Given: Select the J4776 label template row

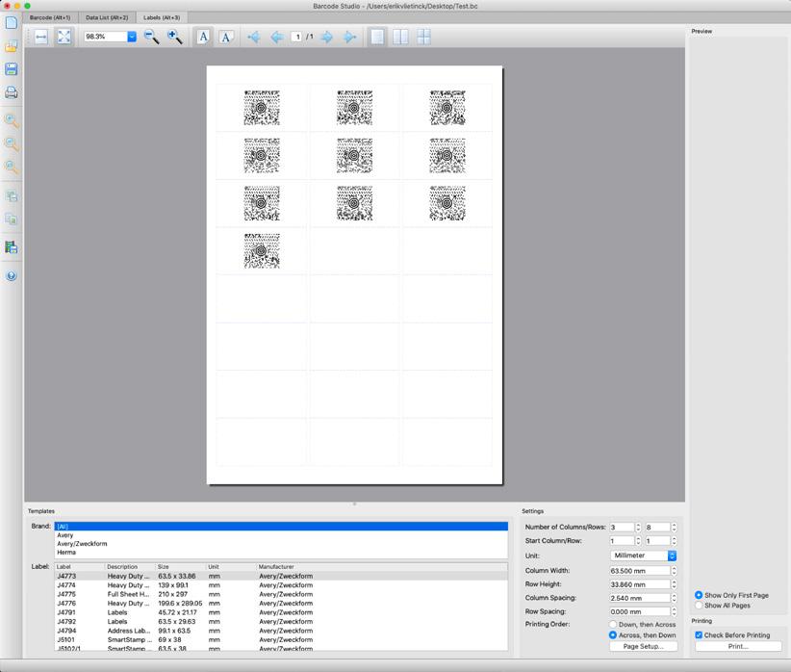Looking at the screenshot, I should (281, 604).
